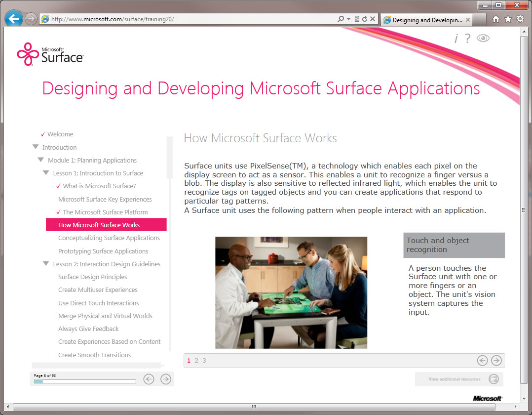
Task: Click the browser vertical scrollbar thumb
Action: tap(524, 210)
